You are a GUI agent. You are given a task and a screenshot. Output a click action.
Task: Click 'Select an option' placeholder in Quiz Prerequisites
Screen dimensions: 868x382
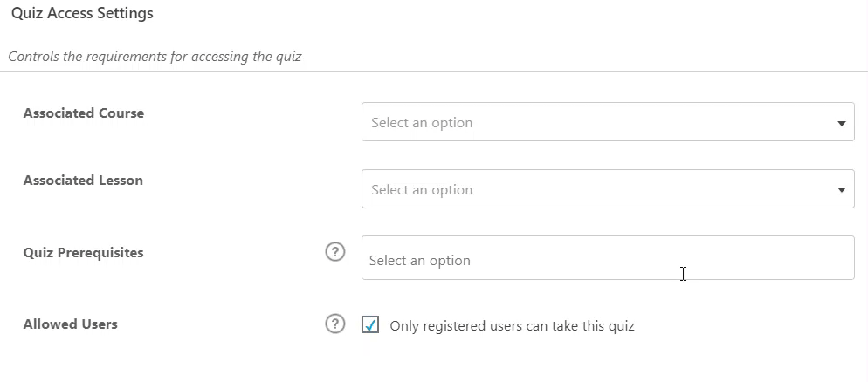420,261
